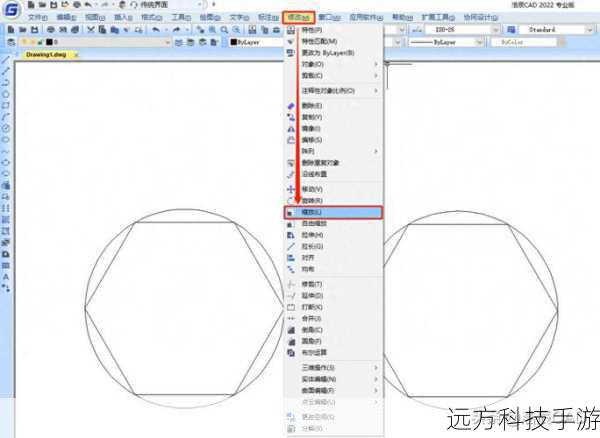The width and height of the screenshot is (600, 438).
Task: Choose 复制(Y) menu item
Action: [334, 117]
